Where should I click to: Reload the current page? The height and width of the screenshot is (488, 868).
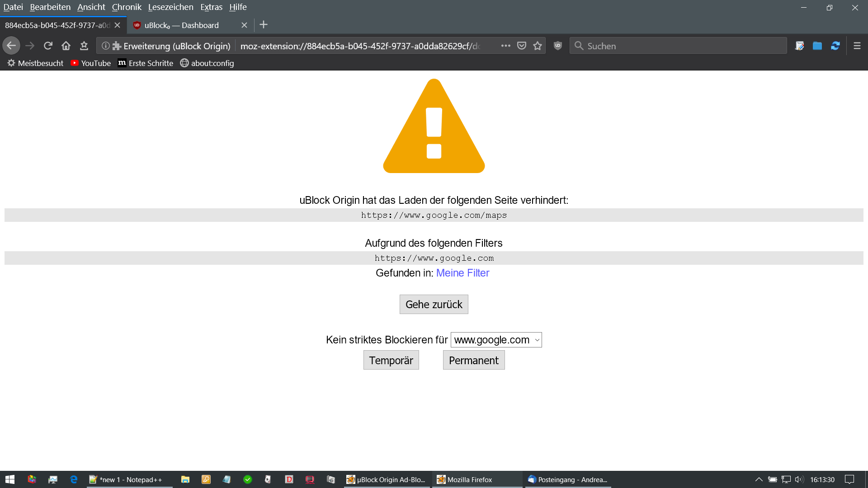[x=48, y=46]
